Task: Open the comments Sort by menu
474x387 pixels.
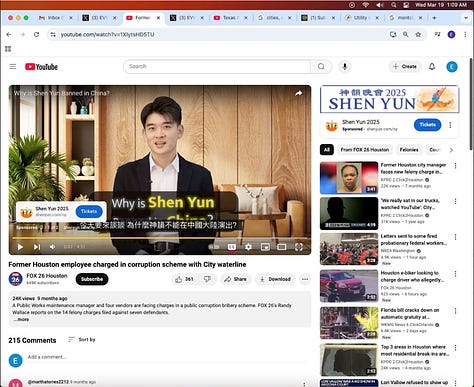Action: click(x=82, y=340)
